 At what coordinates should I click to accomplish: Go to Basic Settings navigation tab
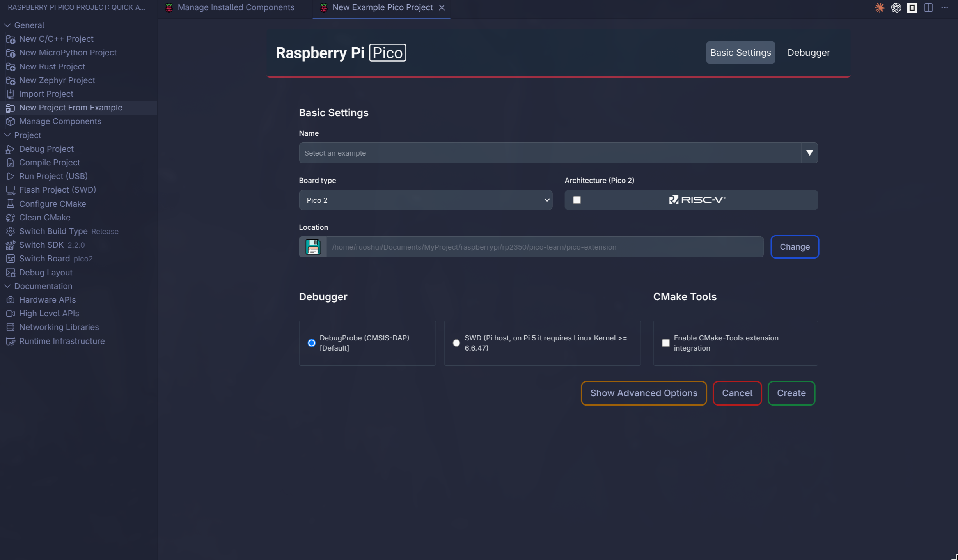740,53
